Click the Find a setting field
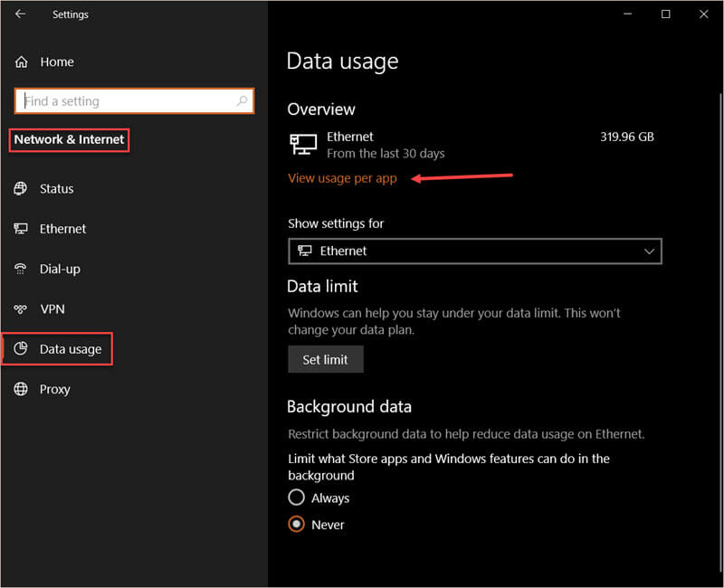 [134, 100]
